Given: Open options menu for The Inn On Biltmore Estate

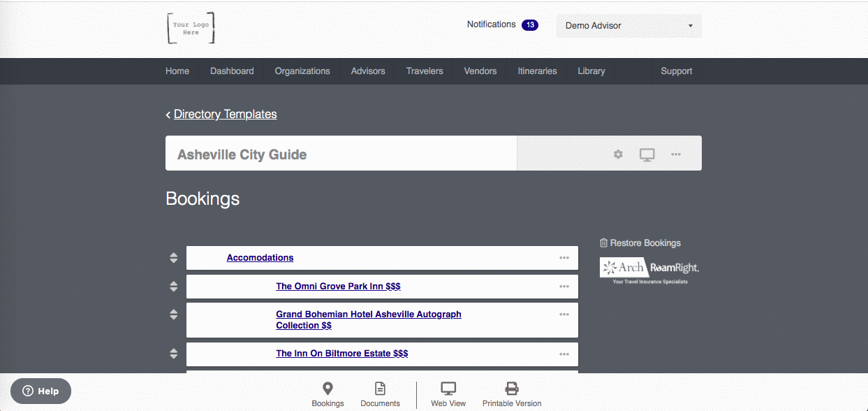Looking at the screenshot, I should tap(564, 354).
